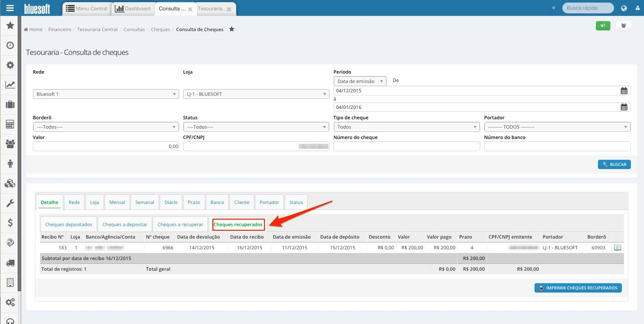Open the stacked boxes sidebar icon
Viewport: 644px width, 324px height.
click(x=10, y=183)
